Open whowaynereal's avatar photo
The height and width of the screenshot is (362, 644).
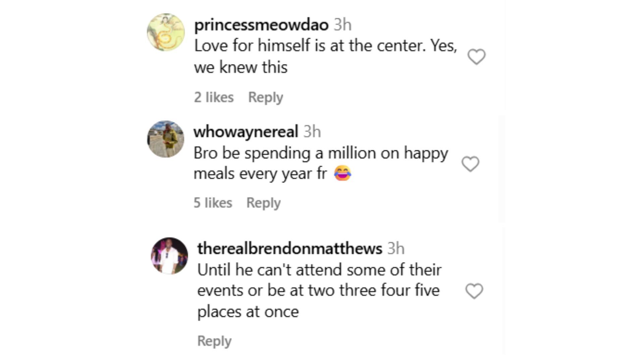pyautogui.click(x=166, y=139)
